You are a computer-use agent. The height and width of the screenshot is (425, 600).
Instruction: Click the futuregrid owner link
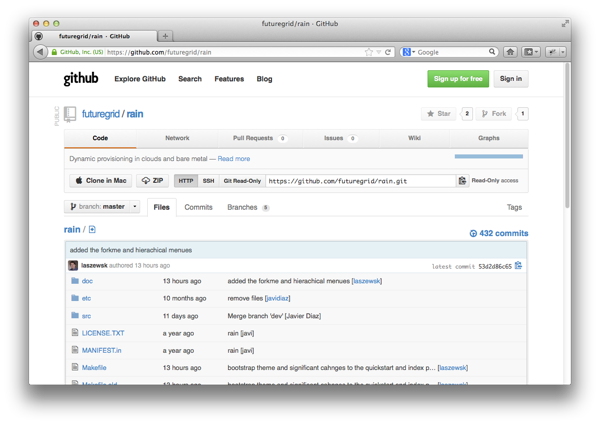tap(101, 114)
